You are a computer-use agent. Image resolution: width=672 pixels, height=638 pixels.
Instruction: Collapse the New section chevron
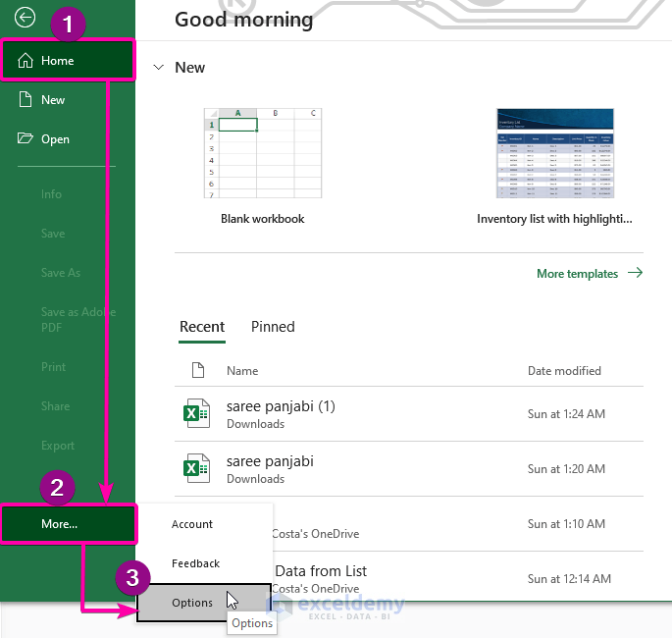click(x=159, y=68)
